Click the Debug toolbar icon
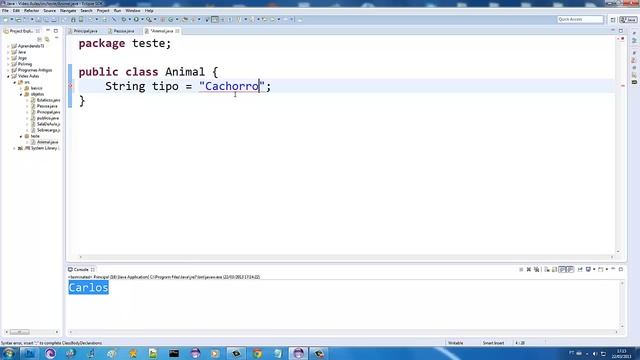The height and width of the screenshot is (360, 640). pyautogui.click(x=124, y=20)
